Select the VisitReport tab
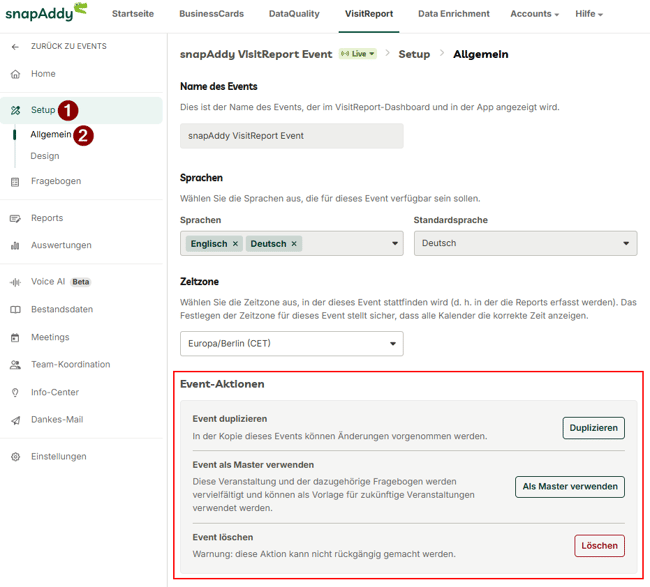Screen dimensions: 650x587 click(x=369, y=14)
